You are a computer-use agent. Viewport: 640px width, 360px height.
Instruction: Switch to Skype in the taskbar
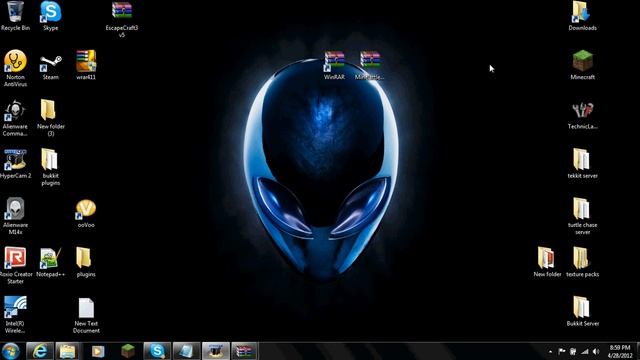157,351
